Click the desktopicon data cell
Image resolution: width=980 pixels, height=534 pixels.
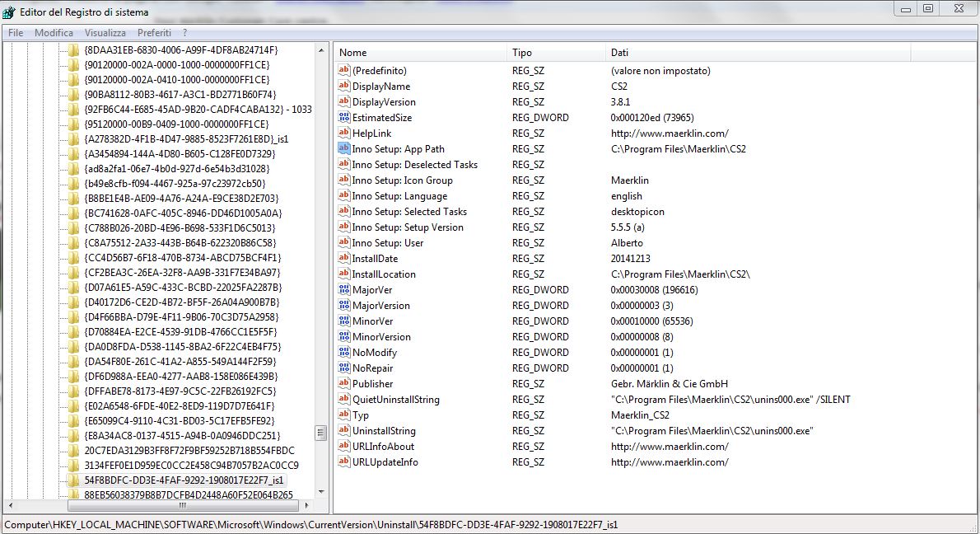637,211
